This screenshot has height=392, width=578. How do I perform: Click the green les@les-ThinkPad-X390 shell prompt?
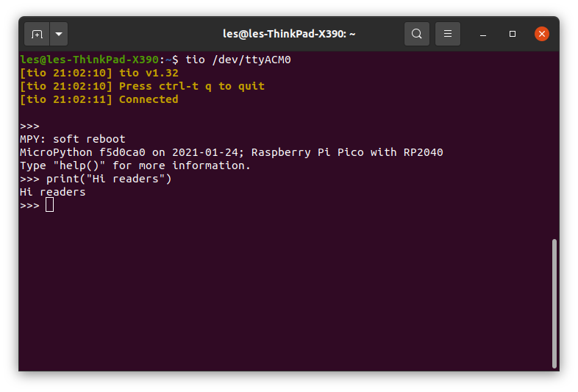click(89, 60)
